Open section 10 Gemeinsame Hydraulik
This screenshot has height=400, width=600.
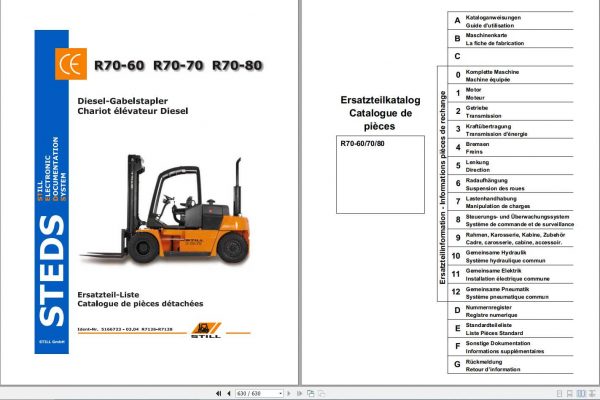pos(510,256)
